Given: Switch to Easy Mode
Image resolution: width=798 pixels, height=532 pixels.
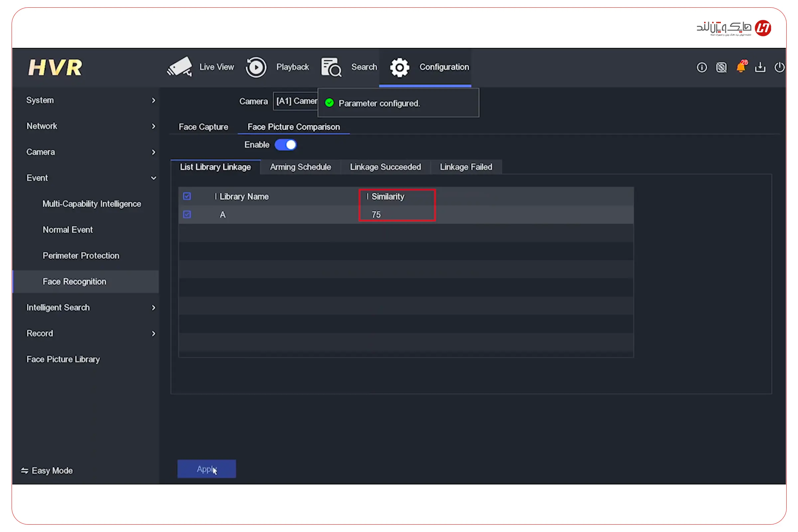Looking at the screenshot, I should (x=47, y=471).
